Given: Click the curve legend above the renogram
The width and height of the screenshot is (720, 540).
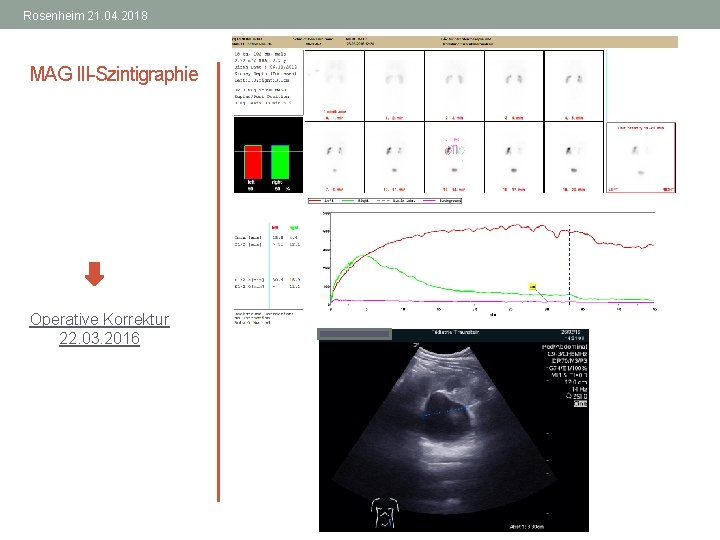Looking at the screenshot, I should [x=385, y=201].
